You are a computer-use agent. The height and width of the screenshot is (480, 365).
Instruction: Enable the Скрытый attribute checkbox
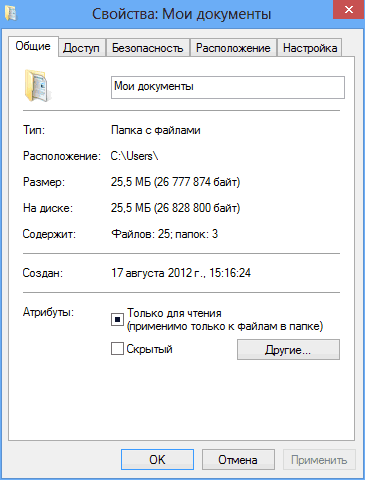tap(117, 349)
